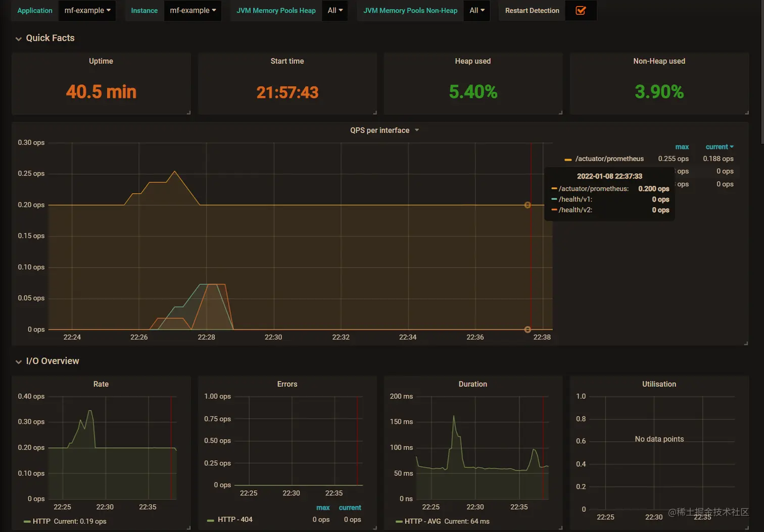Toggle the HTTP series in the Rate legend
764x532 pixels.
(x=41, y=521)
